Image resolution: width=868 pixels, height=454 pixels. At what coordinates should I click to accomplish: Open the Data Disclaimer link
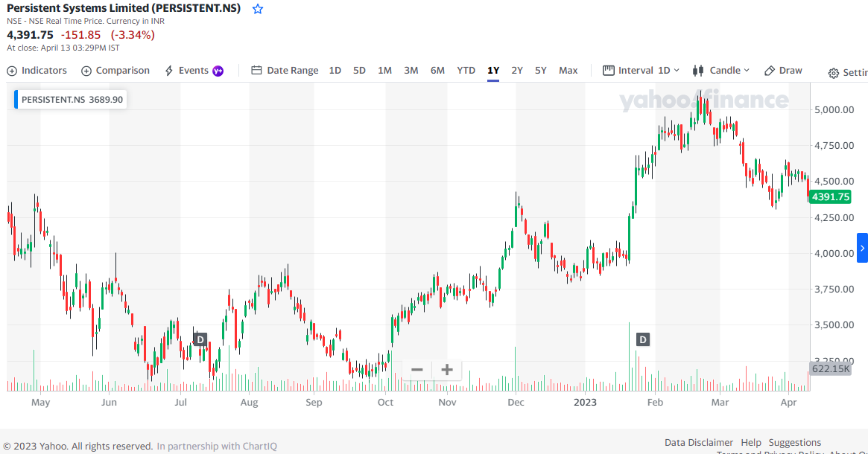(x=699, y=442)
